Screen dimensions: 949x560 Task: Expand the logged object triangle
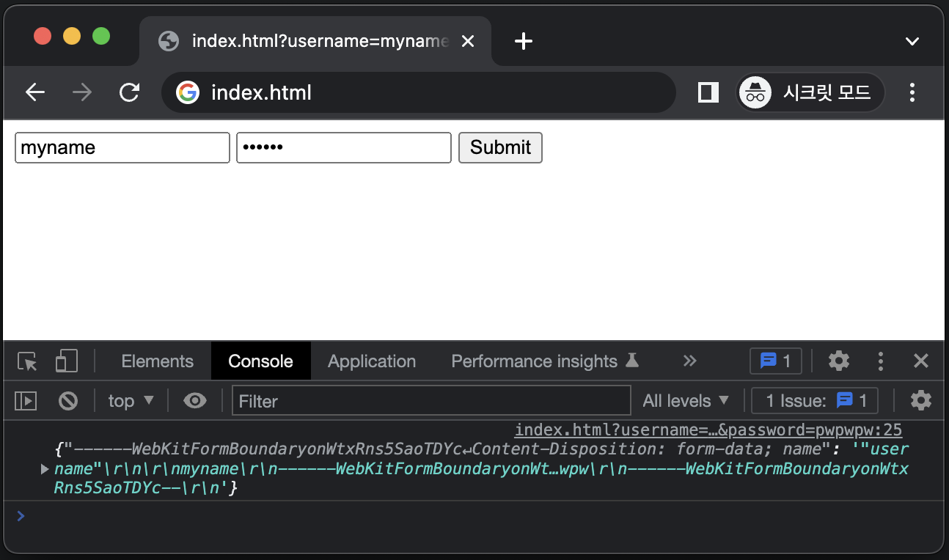(x=45, y=469)
